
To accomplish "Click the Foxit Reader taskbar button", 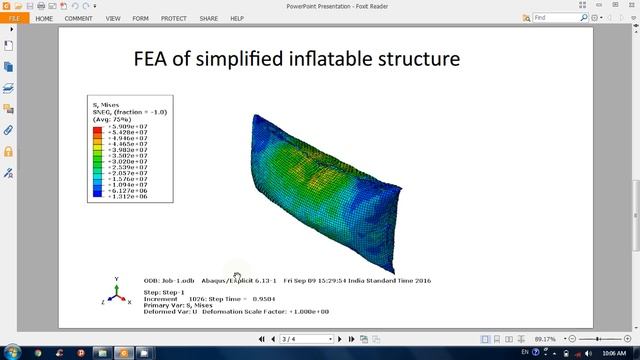I will (x=124, y=353).
